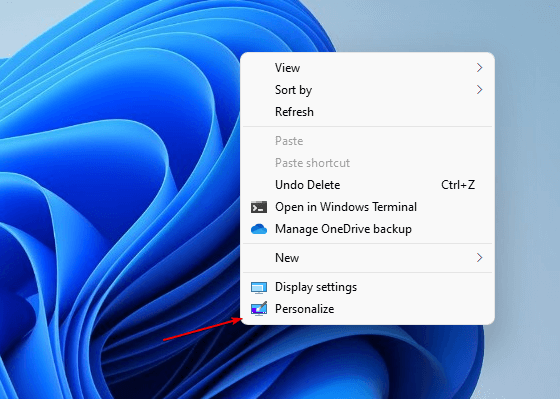Click the greyed Paste entry
The height and width of the screenshot is (399, 560).
pyautogui.click(x=367, y=141)
